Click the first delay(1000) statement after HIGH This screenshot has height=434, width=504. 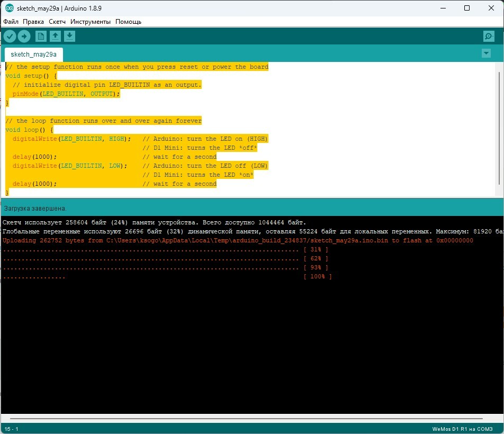pyautogui.click(x=35, y=157)
